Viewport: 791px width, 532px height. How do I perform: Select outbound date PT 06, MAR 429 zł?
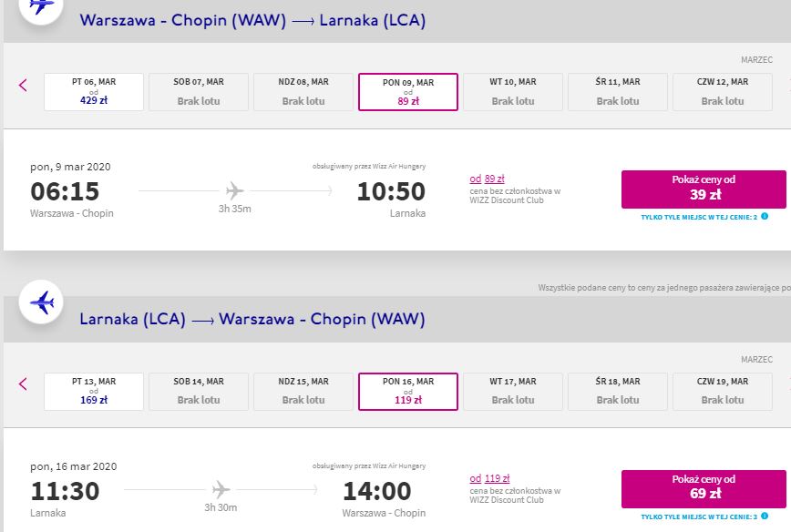click(94, 92)
